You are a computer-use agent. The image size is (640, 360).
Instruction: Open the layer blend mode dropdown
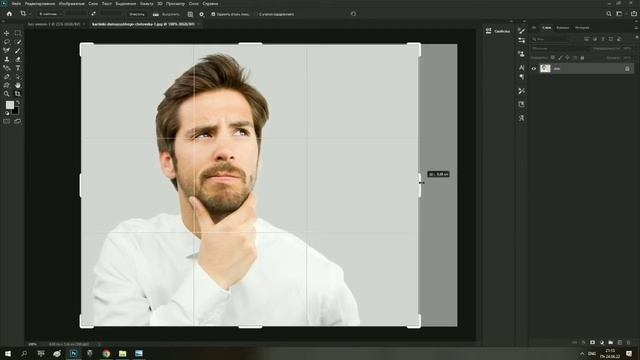point(560,49)
